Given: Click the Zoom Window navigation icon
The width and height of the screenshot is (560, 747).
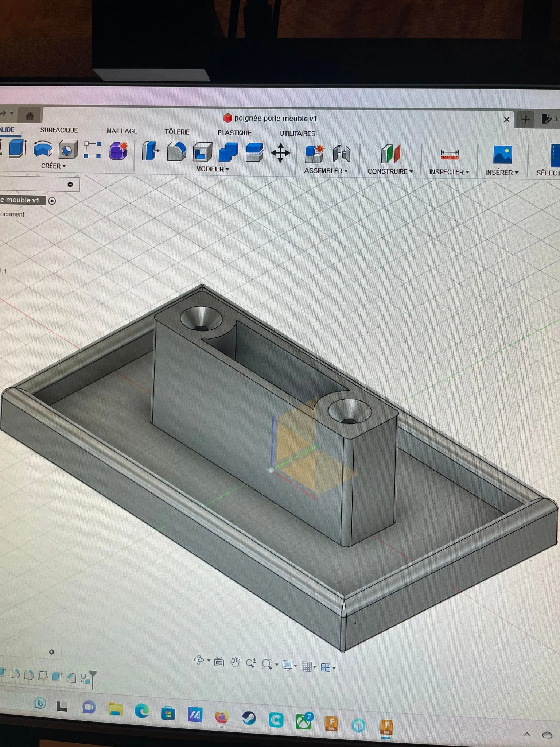Looking at the screenshot, I should click(x=267, y=664).
